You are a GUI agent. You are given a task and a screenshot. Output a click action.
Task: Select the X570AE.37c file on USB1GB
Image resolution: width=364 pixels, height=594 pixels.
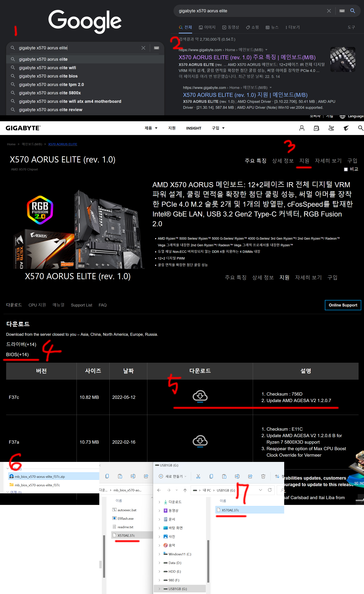(230, 510)
